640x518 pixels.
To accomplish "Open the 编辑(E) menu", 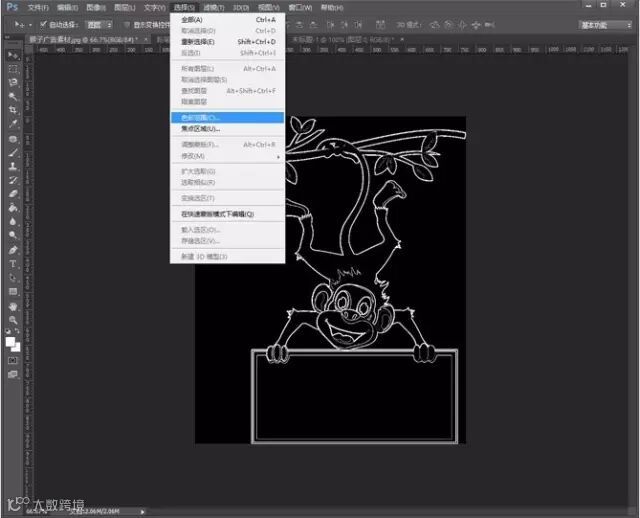I will 67,7.
